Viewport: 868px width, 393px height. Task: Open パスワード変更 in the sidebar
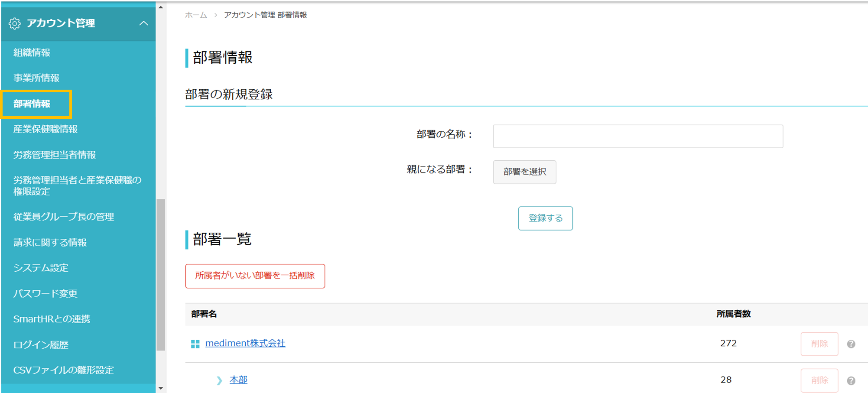[x=46, y=293]
